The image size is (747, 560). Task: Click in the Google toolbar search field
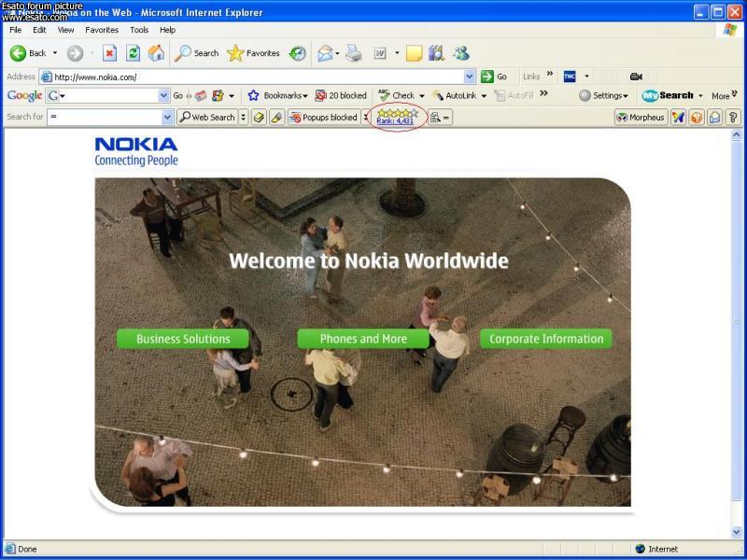coord(107,96)
